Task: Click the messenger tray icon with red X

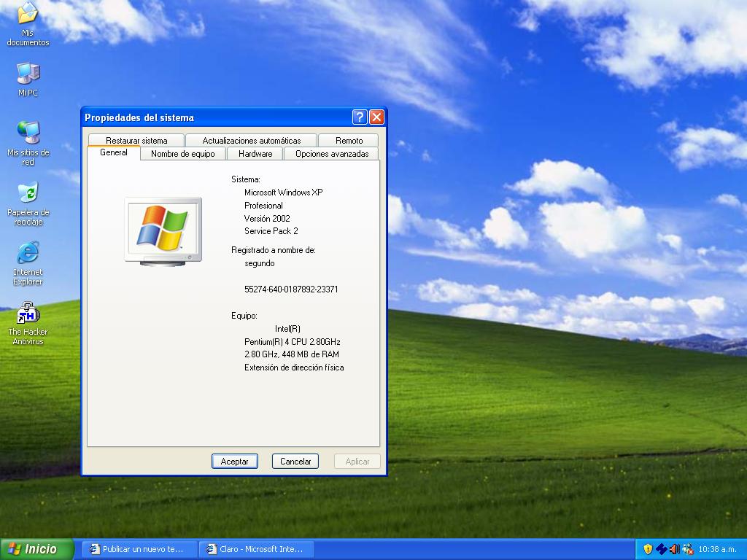Action: pyautogui.click(x=687, y=549)
